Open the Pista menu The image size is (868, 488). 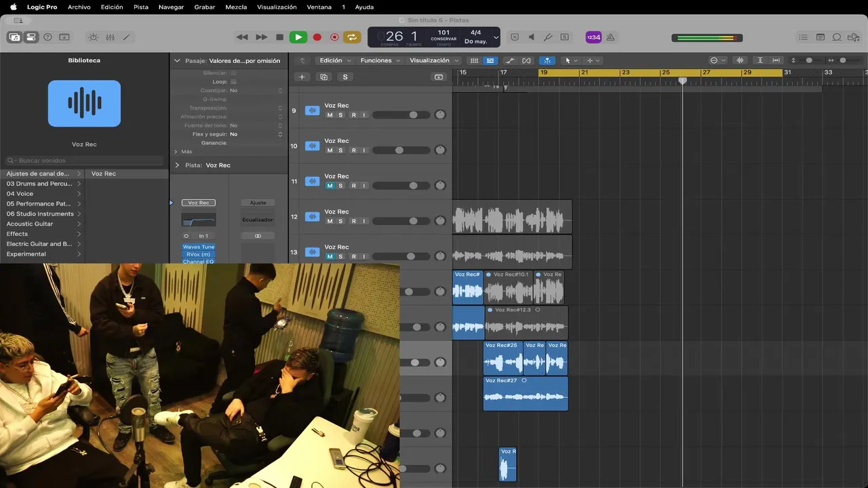click(x=141, y=7)
